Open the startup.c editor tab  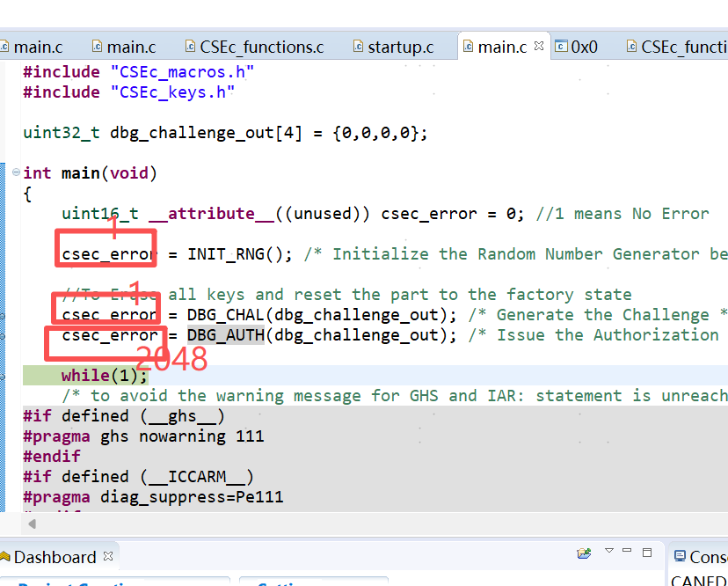tap(394, 47)
